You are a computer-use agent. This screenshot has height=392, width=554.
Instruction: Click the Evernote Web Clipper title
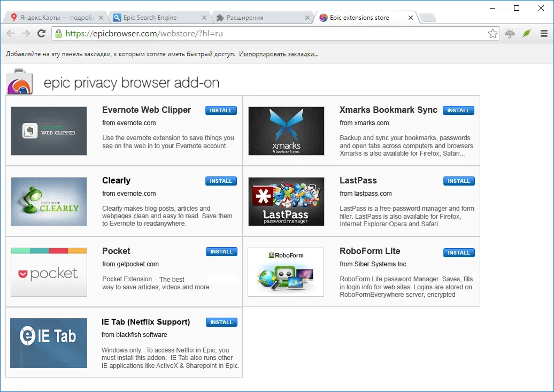147,110
